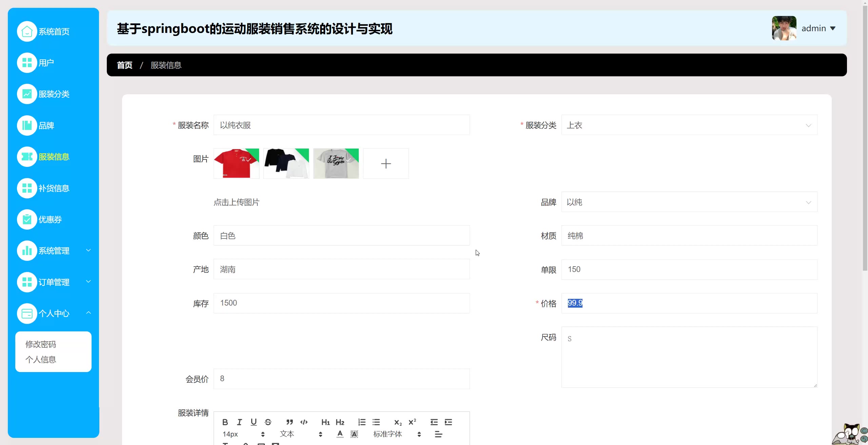The image size is (868, 445).
Task: Click the red polo shirt thumbnail
Action: pos(236,163)
